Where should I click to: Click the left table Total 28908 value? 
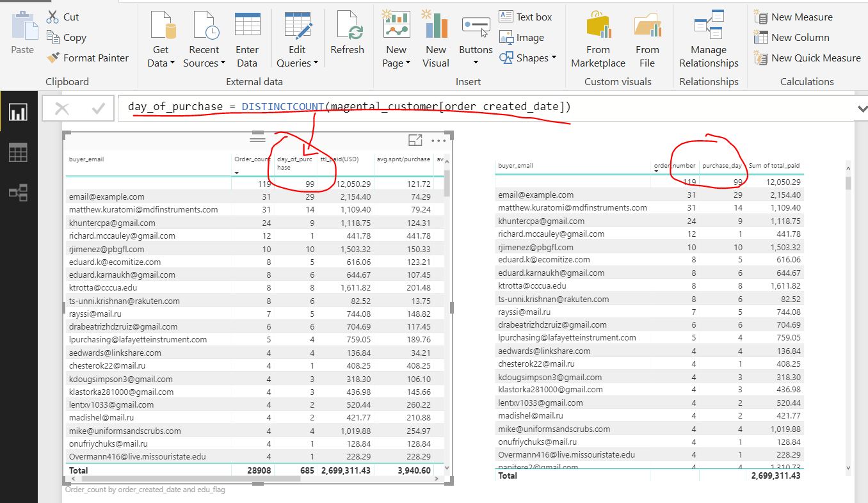pyautogui.click(x=259, y=470)
